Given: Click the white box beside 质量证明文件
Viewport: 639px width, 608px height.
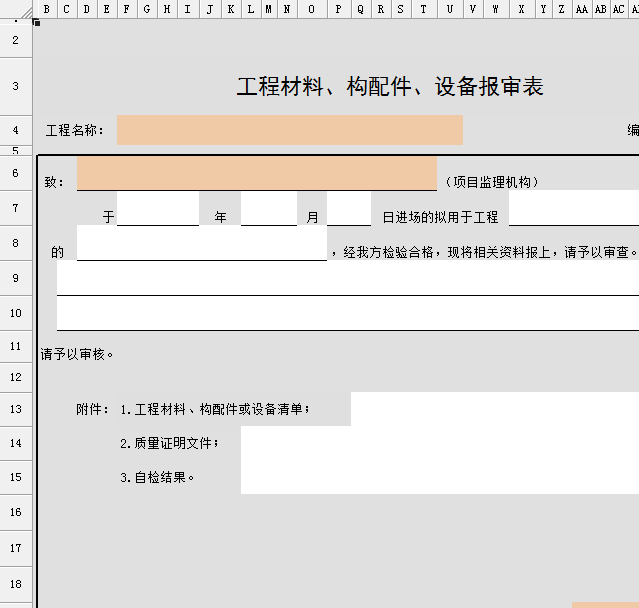Looking at the screenshot, I should pos(439,443).
